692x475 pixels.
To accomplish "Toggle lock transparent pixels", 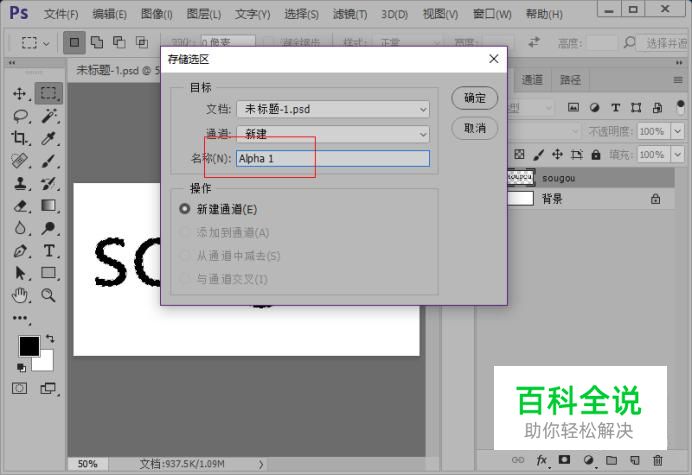I will coord(519,155).
